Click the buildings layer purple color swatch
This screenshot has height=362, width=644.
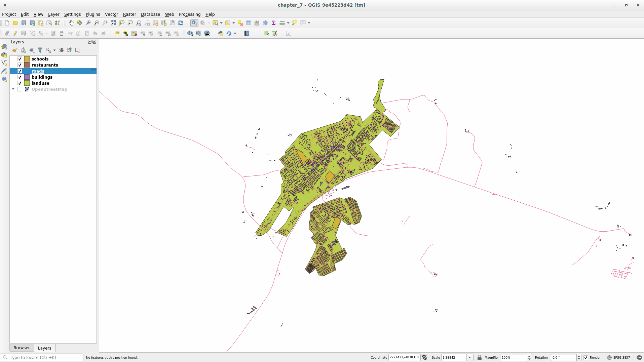[27, 77]
